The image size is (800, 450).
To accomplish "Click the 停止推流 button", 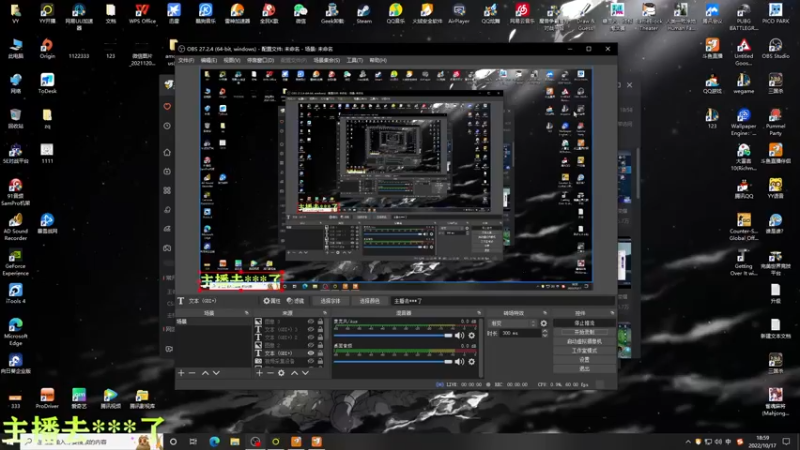I will click(584, 323).
